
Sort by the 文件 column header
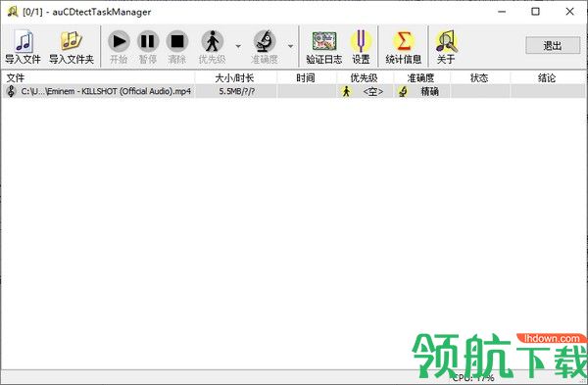point(98,77)
